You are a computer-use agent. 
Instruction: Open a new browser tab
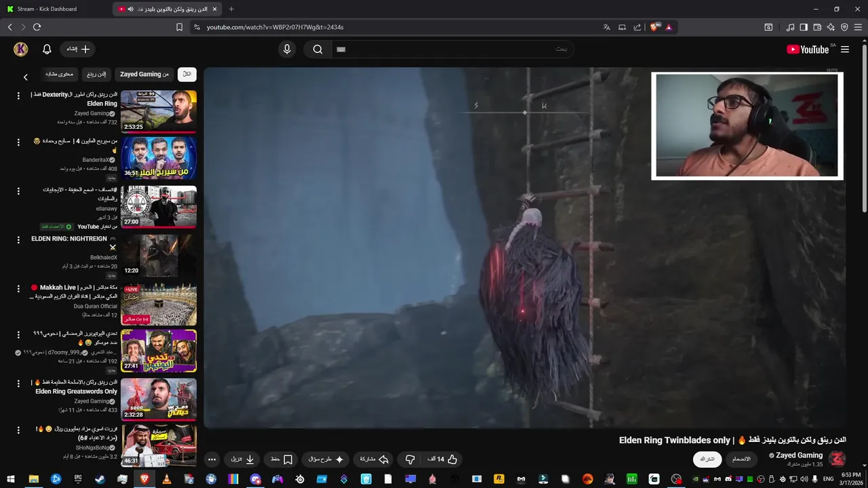pyautogui.click(x=231, y=9)
